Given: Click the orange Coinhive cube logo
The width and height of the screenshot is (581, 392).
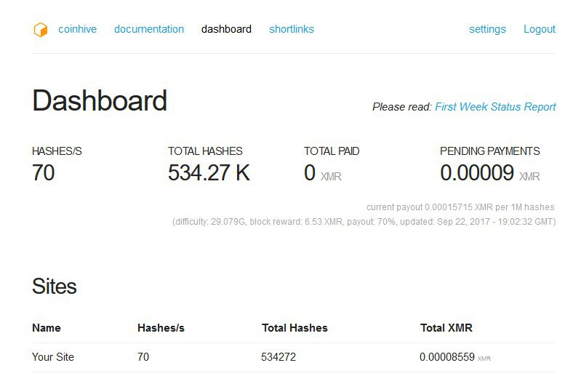Looking at the screenshot, I should click(x=41, y=30).
